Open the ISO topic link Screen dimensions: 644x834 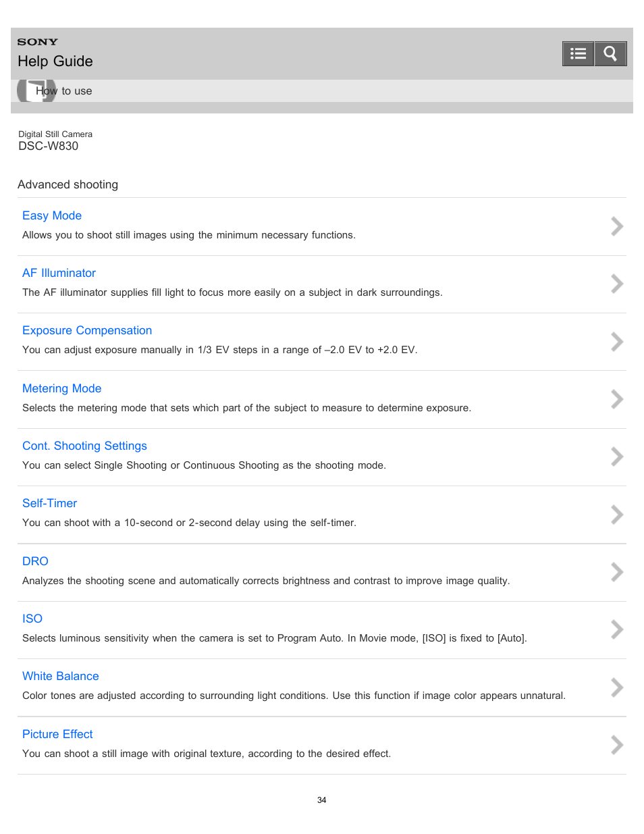32,619
